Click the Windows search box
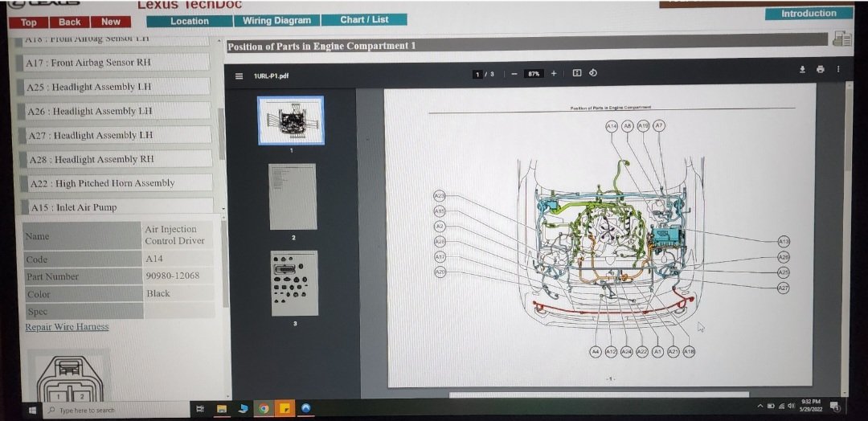868x421 pixels. coord(115,410)
